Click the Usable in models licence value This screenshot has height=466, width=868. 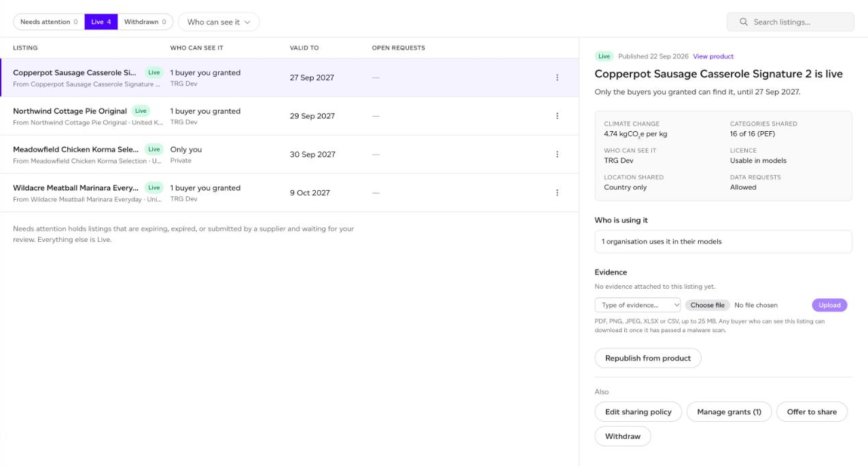(x=758, y=160)
